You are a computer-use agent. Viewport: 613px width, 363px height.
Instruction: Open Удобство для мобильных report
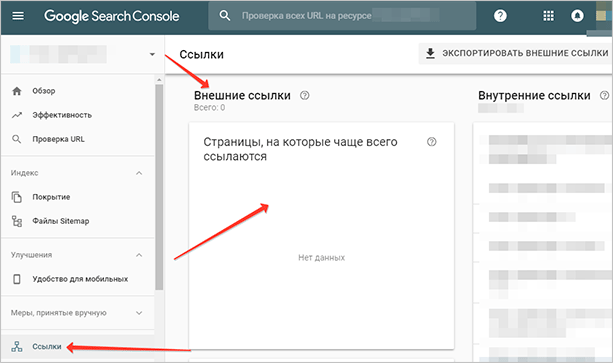point(80,279)
